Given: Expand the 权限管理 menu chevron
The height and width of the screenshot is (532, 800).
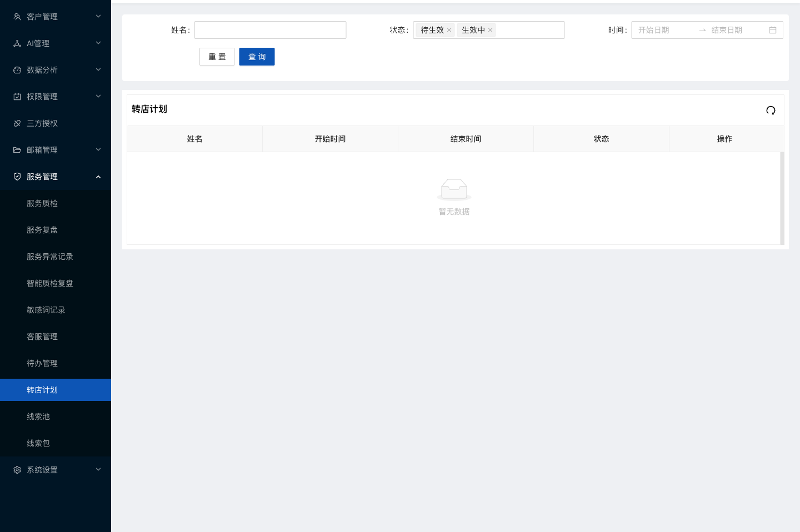Looking at the screenshot, I should click(x=98, y=97).
